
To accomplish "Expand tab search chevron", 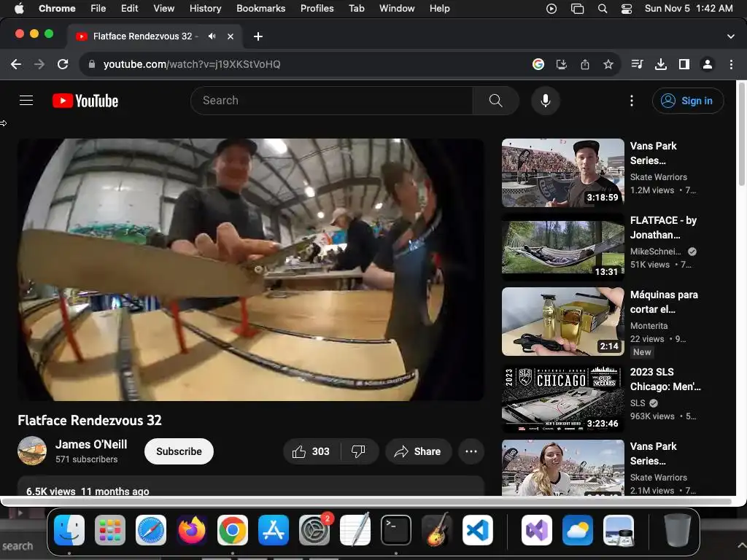I will (730, 36).
